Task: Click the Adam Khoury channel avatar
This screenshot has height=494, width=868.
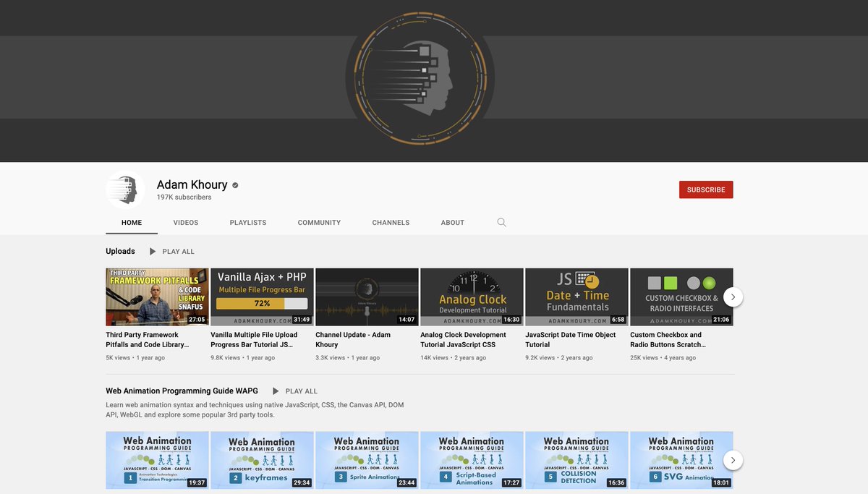Action: [x=125, y=189]
